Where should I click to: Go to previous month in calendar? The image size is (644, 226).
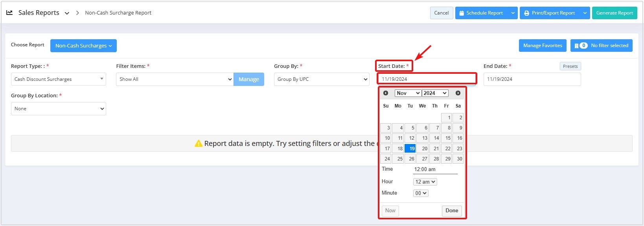point(386,93)
